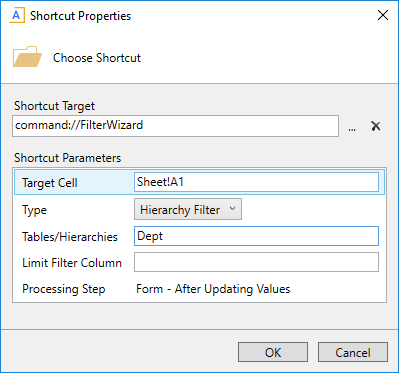The image size is (399, 373).
Task: Confirm with the OK button
Action: 273,352
